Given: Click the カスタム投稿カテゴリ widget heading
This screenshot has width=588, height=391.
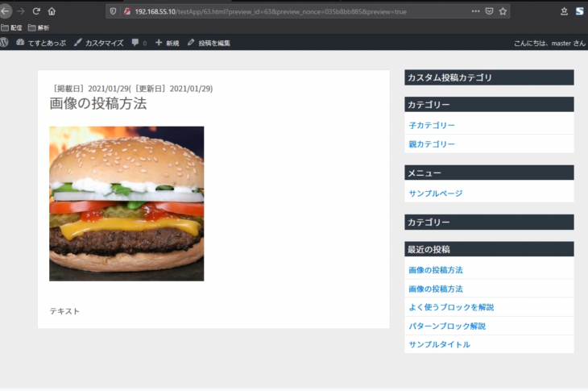Looking at the screenshot, I should (x=489, y=77).
